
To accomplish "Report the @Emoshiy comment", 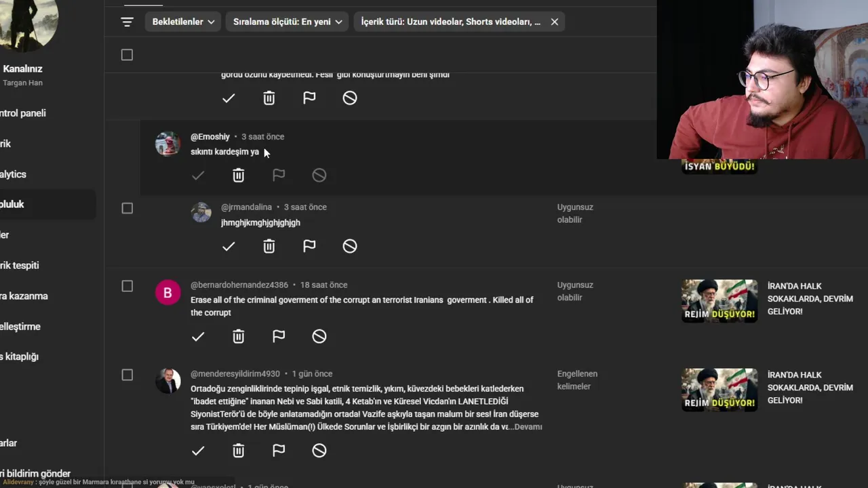I will pyautogui.click(x=279, y=176).
